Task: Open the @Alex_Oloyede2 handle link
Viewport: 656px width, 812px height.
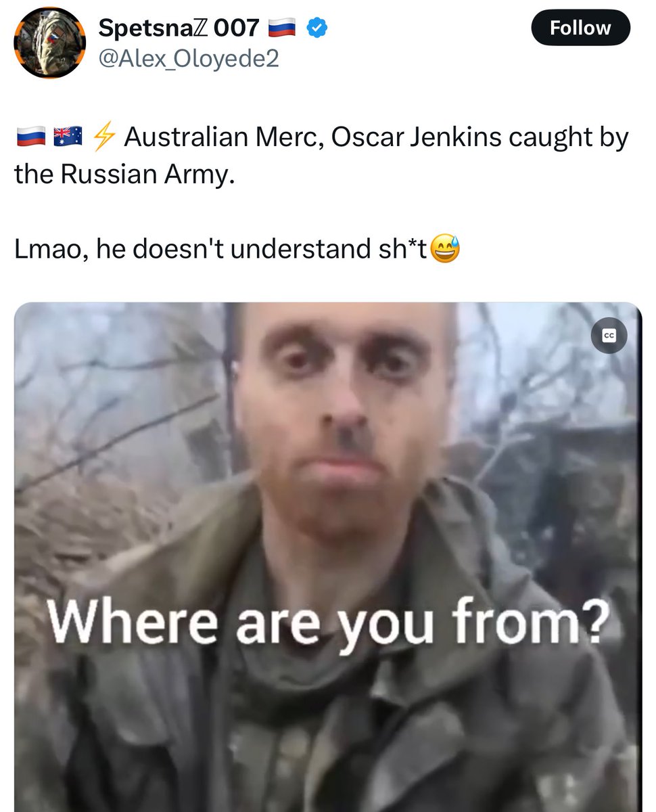Action: pos(189,60)
